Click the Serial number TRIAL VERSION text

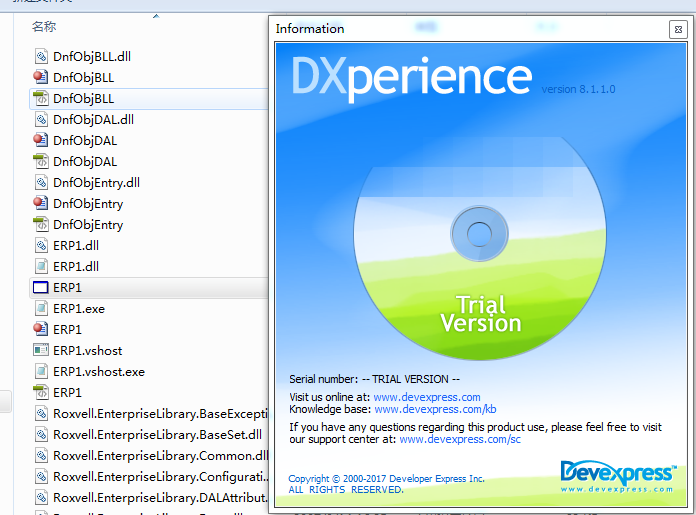pos(374,379)
